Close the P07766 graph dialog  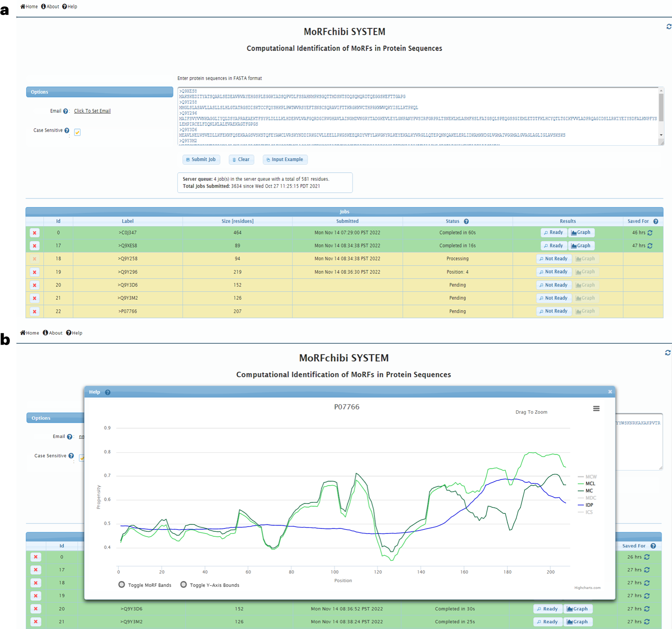tap(610, 392)
